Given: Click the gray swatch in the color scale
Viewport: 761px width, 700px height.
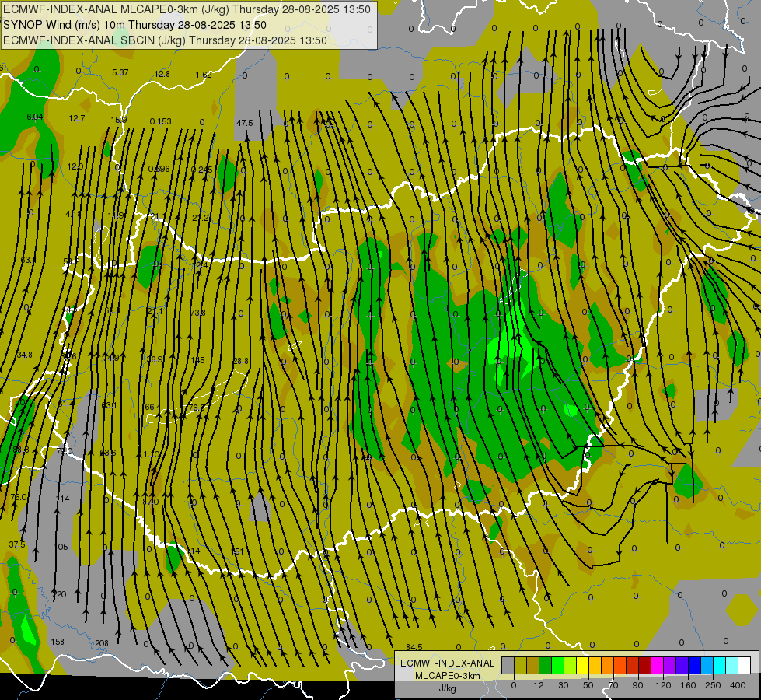Looking at the screenshot, I should [508, 666].
